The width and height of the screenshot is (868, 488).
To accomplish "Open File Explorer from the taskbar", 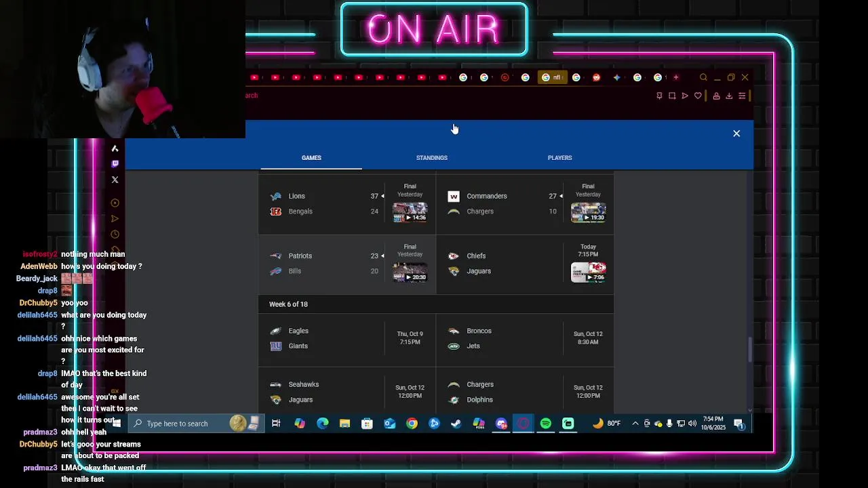I will tap(344, 424).
